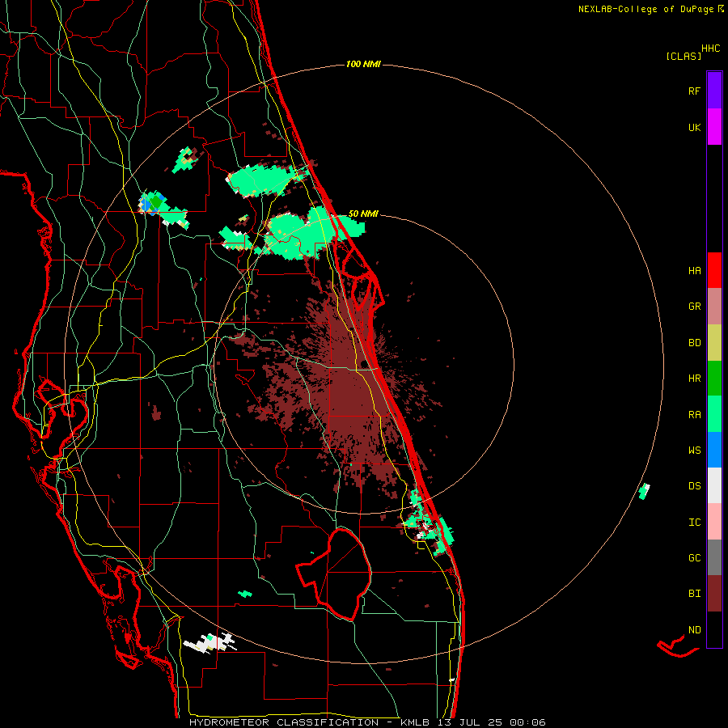Pick the HR dark green legend swatch
The width and height of the screenshot is (728, 728).
(714, 379)
